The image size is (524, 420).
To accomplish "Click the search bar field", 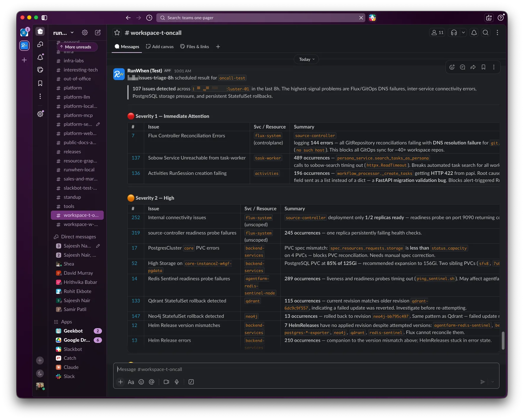I will 260,18.
